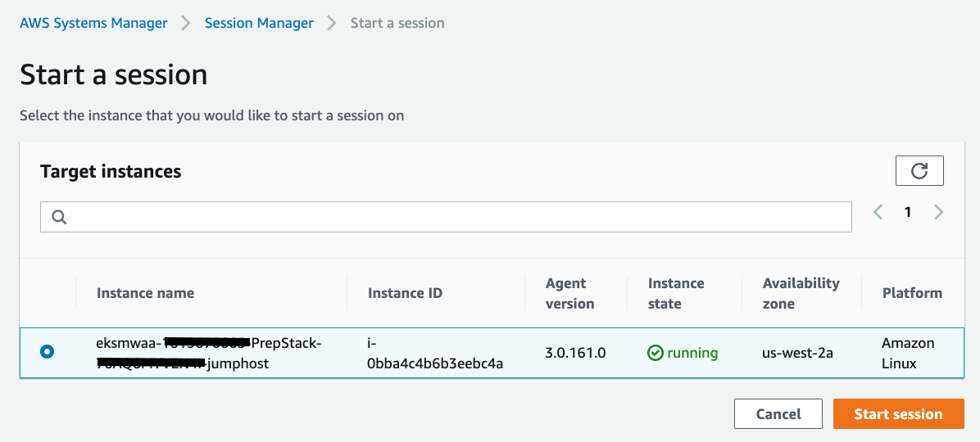Sort by Instance state column header
Viewport: 980px width, 442px height.
pos(676,293)
